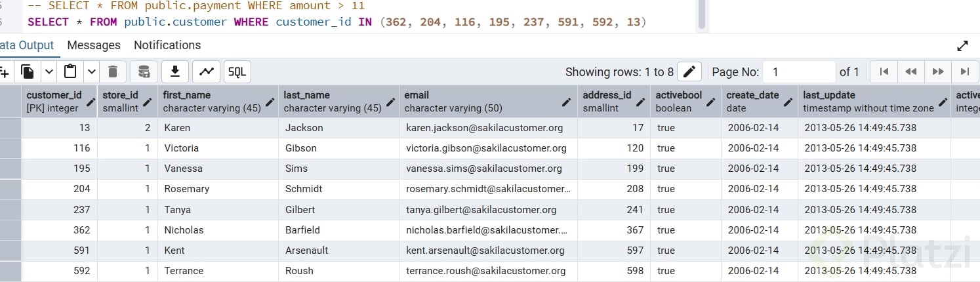Maximize the data output panel

962,46
